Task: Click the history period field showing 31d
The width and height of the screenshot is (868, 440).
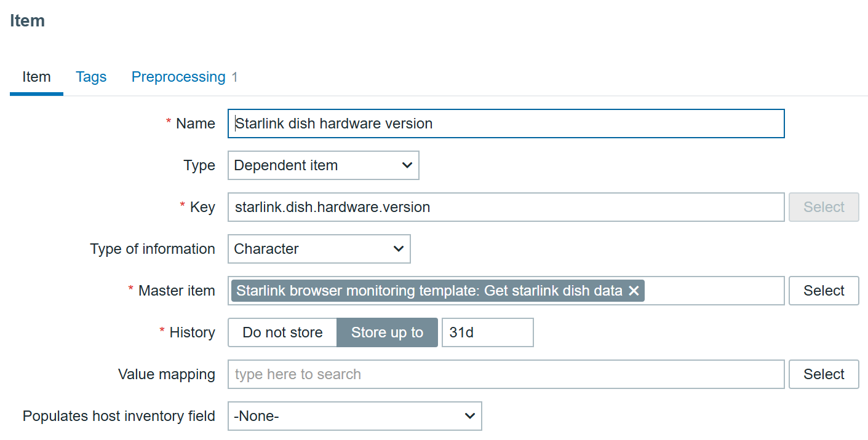Action: (x=487, y=332)
